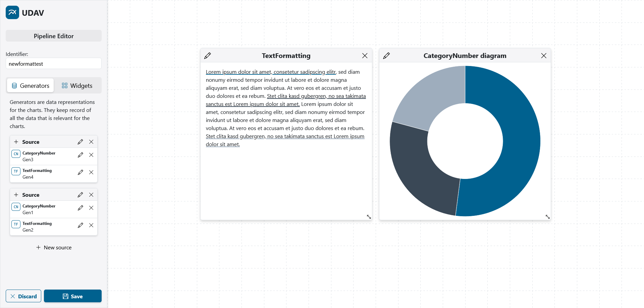Edit the TextFormatting Gen4 generator

(x=80, y=172)
